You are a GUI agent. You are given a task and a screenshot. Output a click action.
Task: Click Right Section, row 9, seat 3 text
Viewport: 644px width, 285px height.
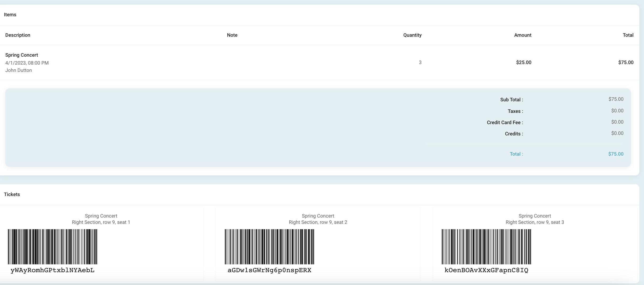[535, 222]
